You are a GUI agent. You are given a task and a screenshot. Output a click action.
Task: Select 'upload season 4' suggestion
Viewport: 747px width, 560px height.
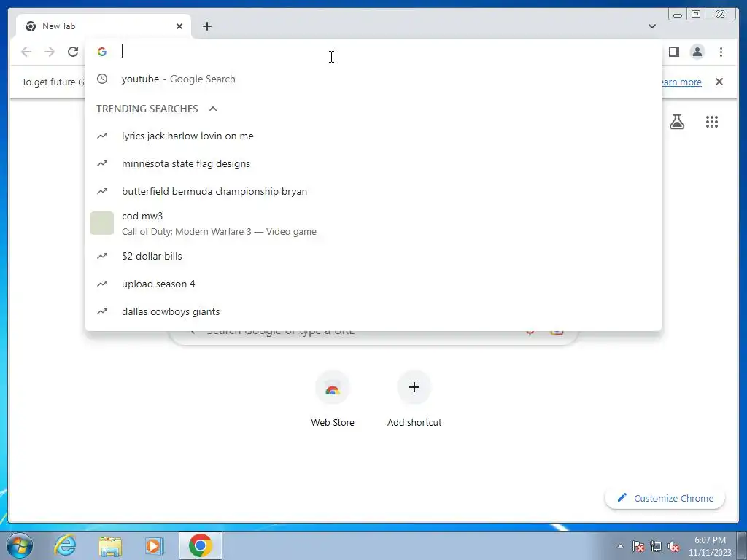[x=373, y=284]
